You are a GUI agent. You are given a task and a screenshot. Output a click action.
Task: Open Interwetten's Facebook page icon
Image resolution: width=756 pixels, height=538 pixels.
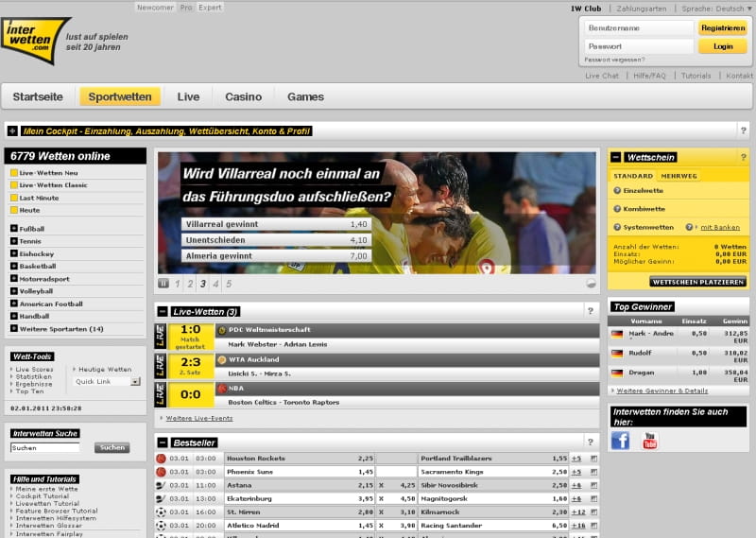click(621, 441)
